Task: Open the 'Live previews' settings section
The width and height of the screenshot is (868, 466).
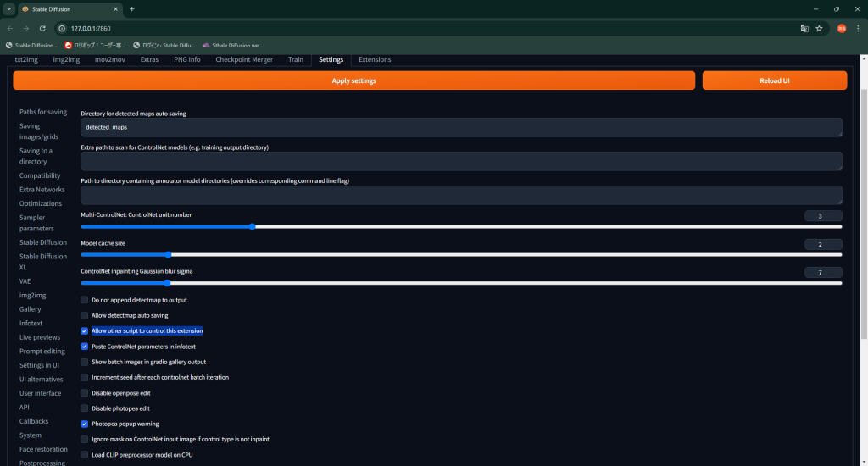Action: pos(40,337)
